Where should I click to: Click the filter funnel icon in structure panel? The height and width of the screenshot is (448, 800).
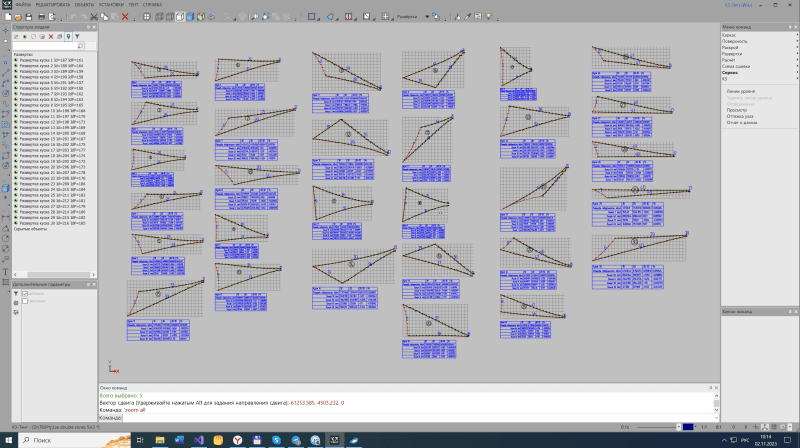pyautogui.click(x=77, y=36)
